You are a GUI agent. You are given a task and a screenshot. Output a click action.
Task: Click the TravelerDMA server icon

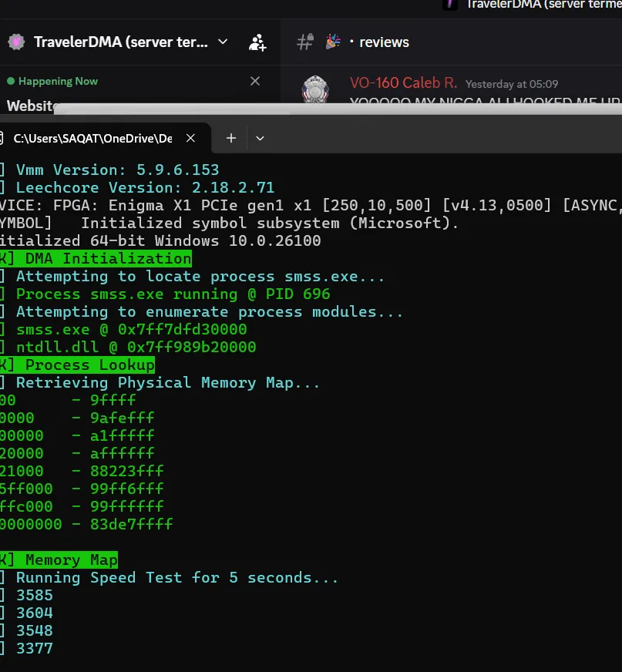tap(16, 42)
